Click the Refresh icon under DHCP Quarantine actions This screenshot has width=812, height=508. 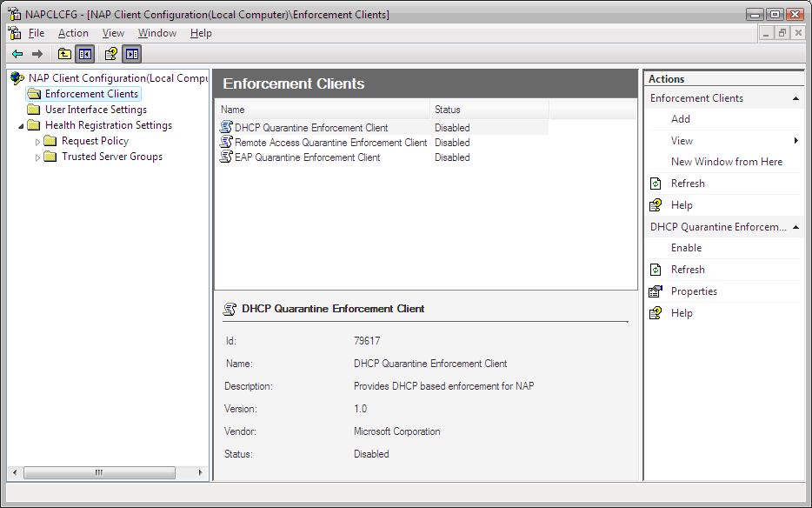coord(656,270)
